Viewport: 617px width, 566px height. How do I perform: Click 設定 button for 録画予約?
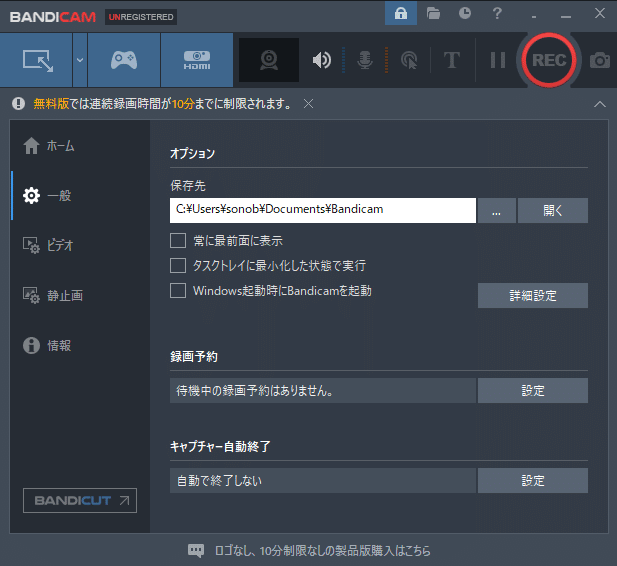point(533,390)
